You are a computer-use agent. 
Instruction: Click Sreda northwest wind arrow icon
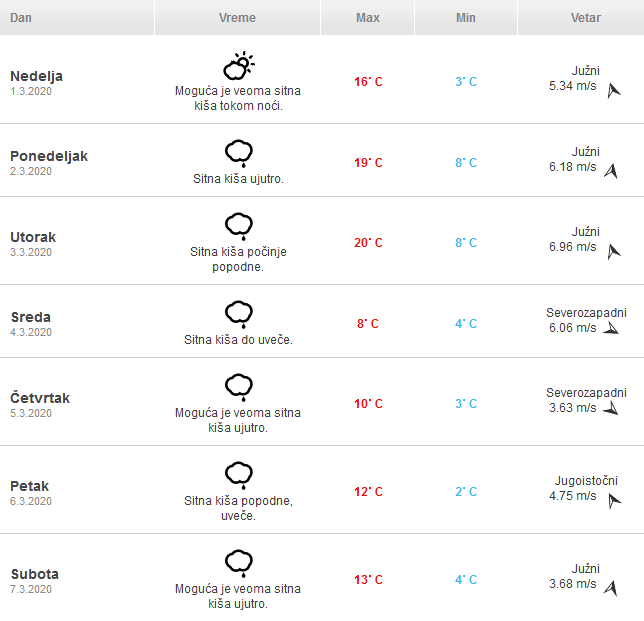coord(612,327)
